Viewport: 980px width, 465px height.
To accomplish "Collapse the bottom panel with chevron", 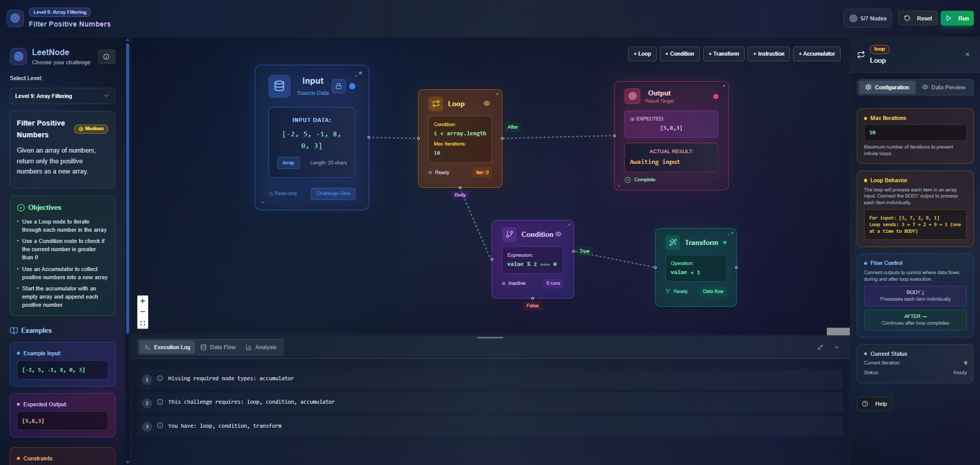I will click(836, 347).
